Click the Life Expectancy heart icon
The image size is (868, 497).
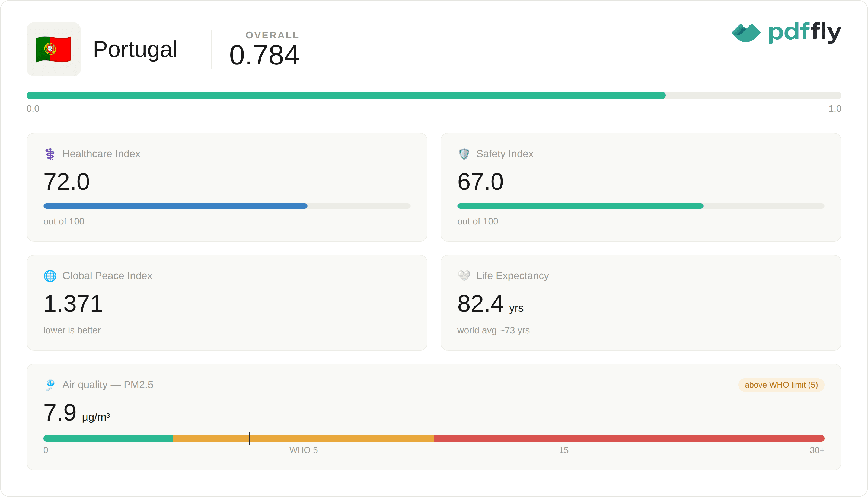[464, 276]
